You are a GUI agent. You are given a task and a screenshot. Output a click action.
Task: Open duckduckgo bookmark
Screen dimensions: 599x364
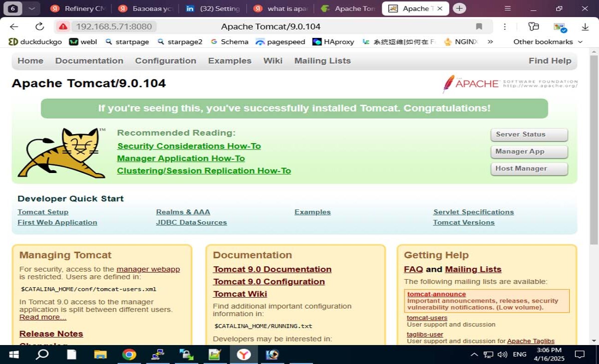tap(35, 42)
